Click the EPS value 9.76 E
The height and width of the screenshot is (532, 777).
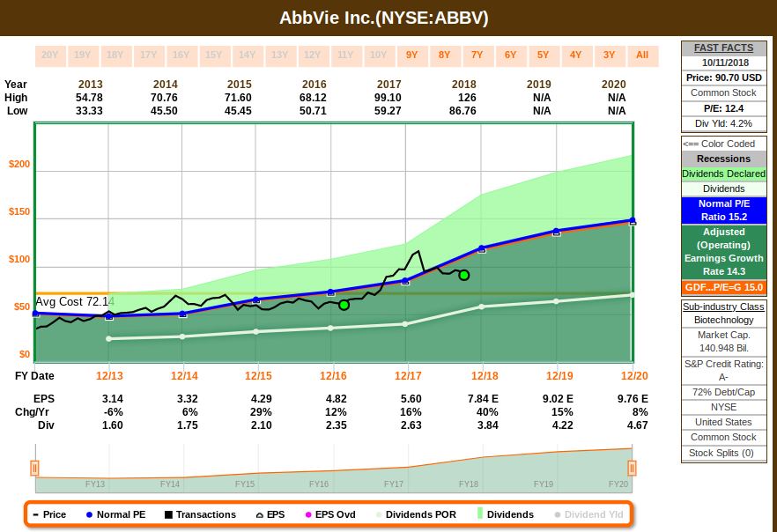(x=633, y=399)
